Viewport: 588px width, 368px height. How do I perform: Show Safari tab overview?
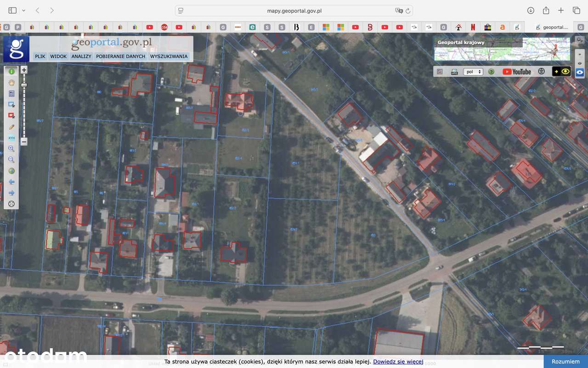coord(577,10)
